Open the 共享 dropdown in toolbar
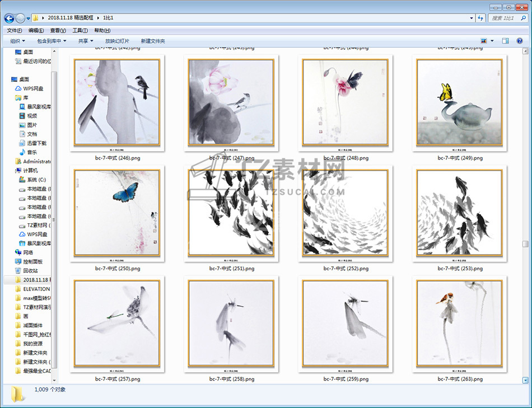 tap(86, 41)
